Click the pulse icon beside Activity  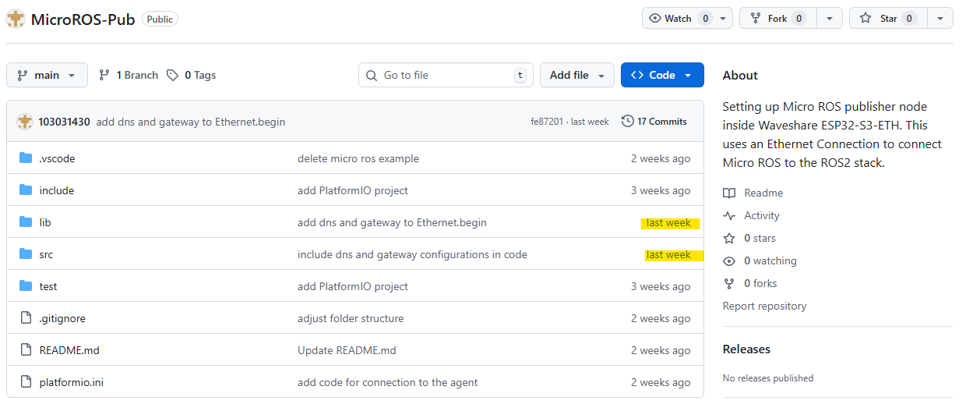click(x=729, y=216)
